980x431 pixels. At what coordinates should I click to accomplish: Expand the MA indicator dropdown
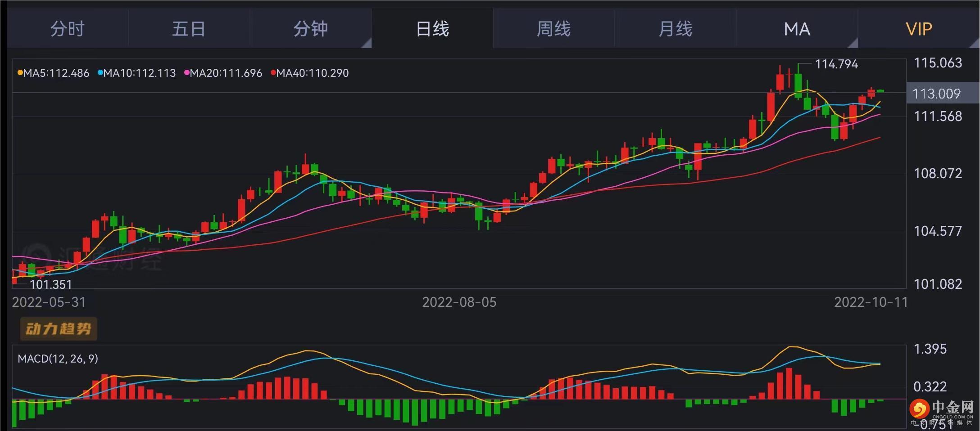click(797, 29)
